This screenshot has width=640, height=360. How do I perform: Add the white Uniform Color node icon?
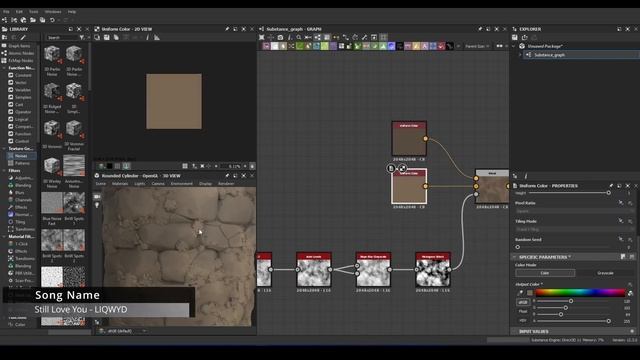click(275, 46)
